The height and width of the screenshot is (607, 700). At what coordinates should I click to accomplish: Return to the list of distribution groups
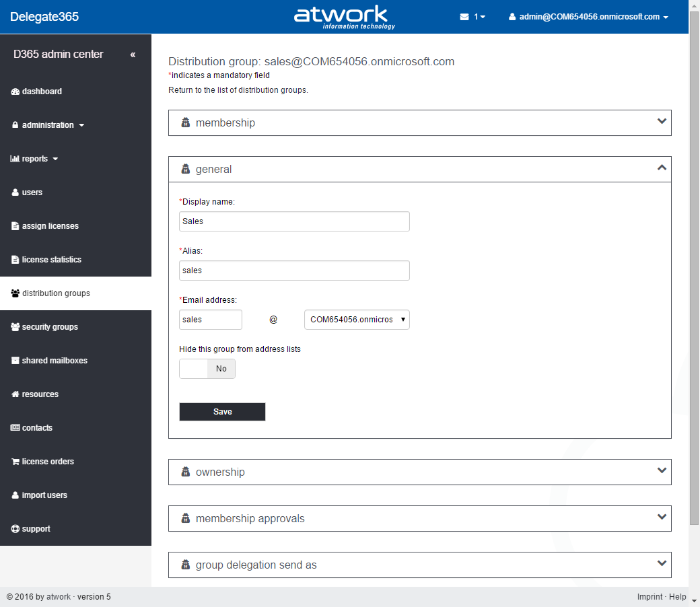pos(238,90)
